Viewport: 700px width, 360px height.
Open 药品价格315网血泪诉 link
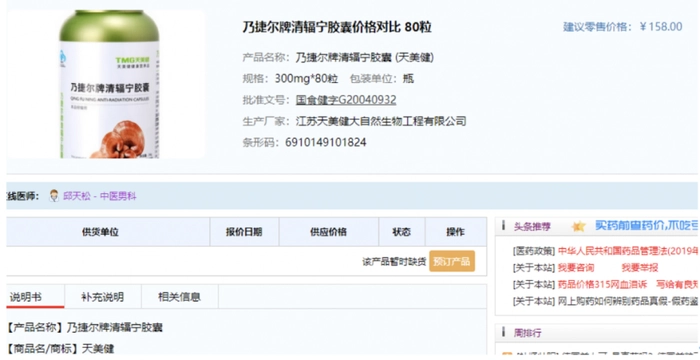pos(602,284)
